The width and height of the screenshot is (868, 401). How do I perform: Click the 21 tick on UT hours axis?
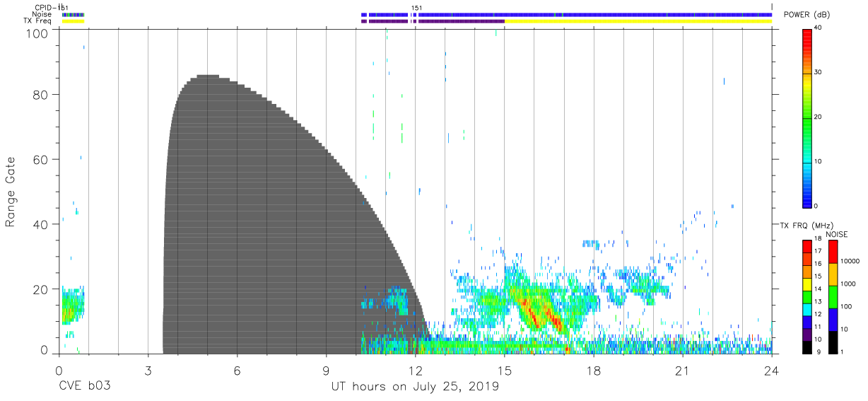683,370
